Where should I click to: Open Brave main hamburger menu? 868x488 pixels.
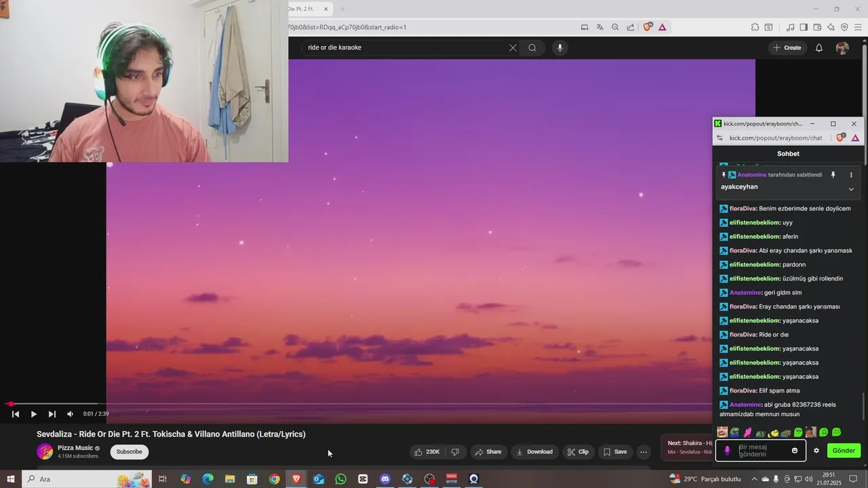(859, 27)
